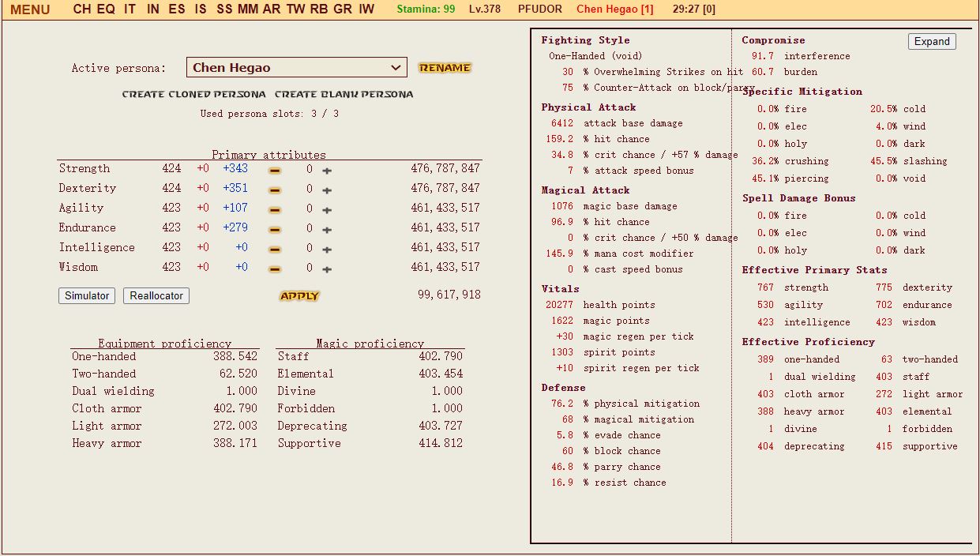Click Create Blank Persona

pos(344,95)
